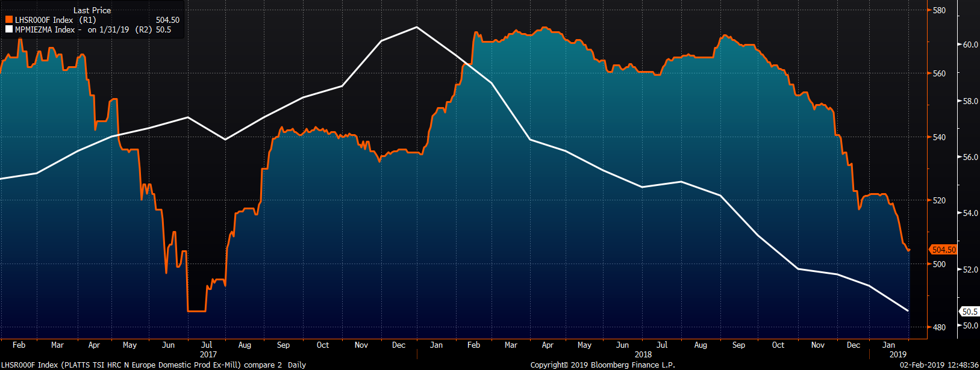Click the Last Price legend header
Viewport: 980px width, 370px height.
[92, 10]
